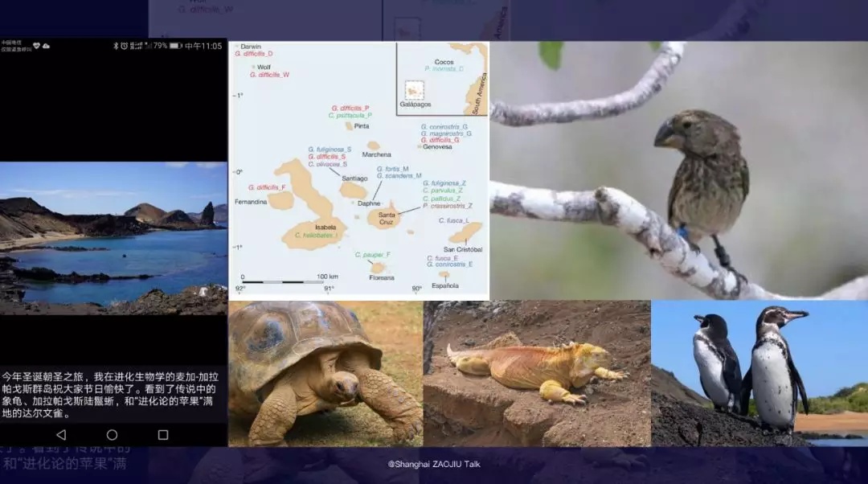Open the Galápagos islands map image
The width and height of the screenshot is (868, 484).
click(x=358, y=170)
